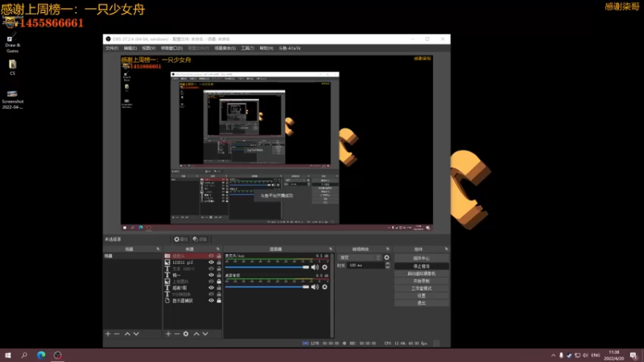The image size is (644, 362).
Task: Click 启动虚拟摄像机 button
Action: click(421, 274)
